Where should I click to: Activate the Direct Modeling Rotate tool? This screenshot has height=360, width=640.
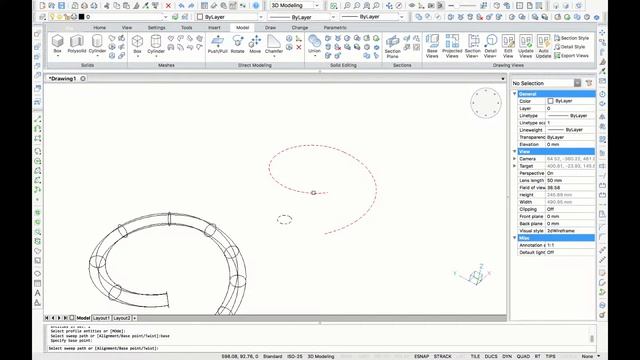point(238,44)
